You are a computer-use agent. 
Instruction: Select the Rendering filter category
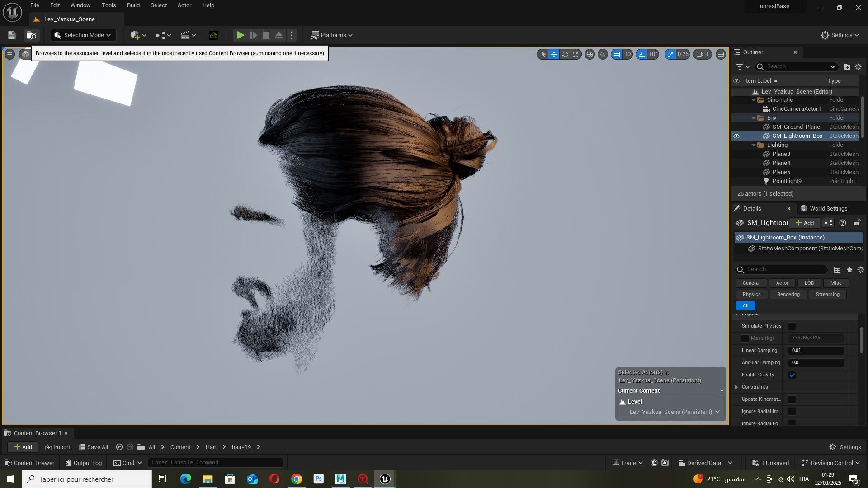788,295
